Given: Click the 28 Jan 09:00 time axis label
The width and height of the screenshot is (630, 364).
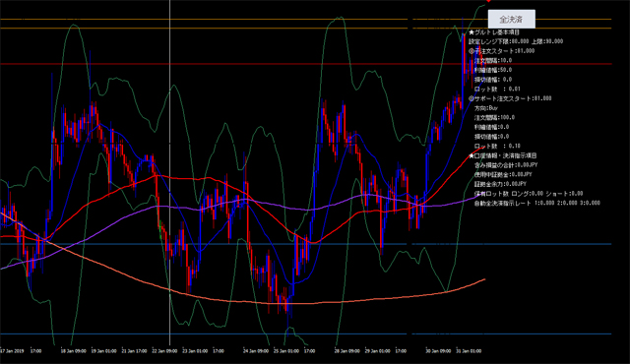Looking at the screenshot, I should point(347,351).
